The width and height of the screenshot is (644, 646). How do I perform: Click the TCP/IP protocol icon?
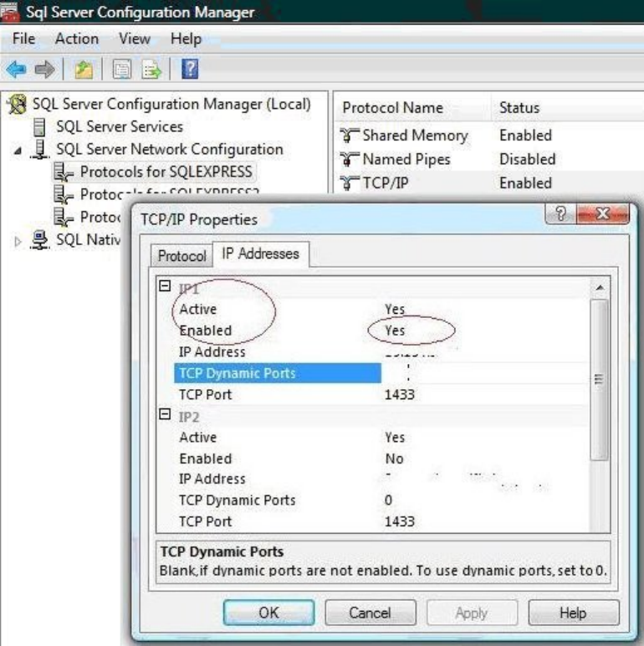click(x=349, y=183)
